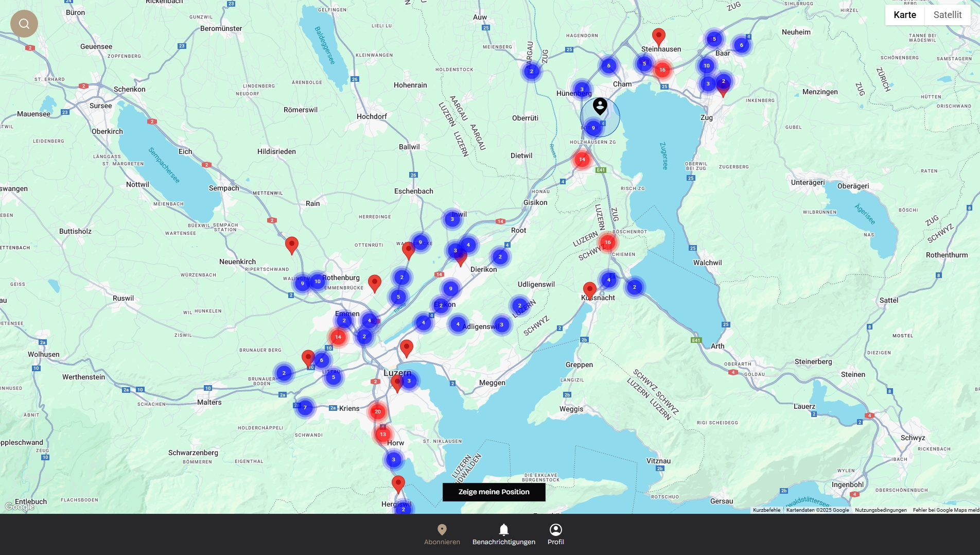Select blue cluster 3 south of Horw
This screenshot has height=555, width=980.
click(x=394, y=460)
